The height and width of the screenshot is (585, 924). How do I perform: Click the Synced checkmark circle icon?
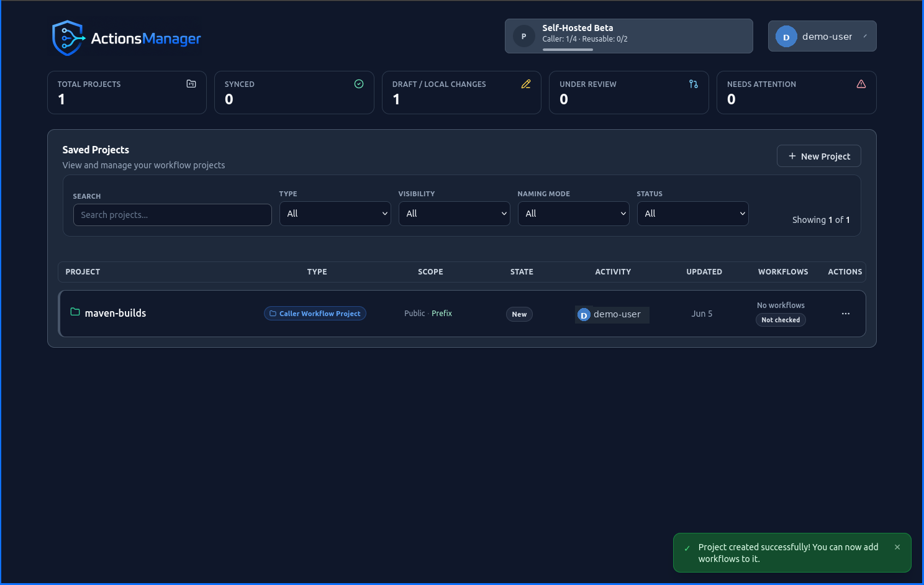click(359, 84)
